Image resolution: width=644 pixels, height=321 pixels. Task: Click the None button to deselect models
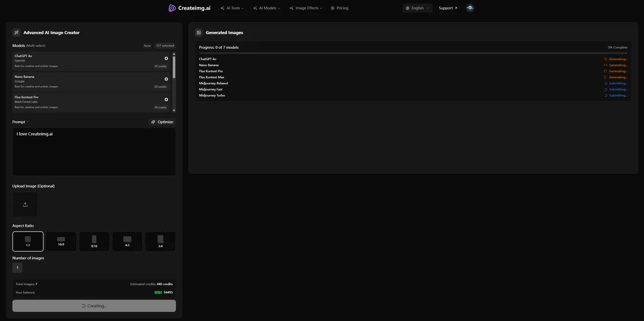point(147,46)
